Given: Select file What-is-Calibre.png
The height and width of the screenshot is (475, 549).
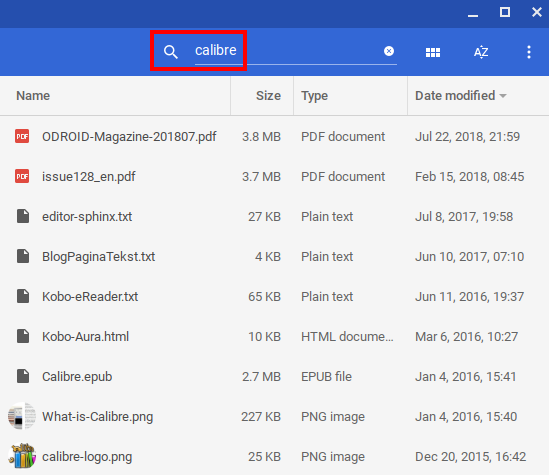Looking at the screenshot, I should point(97,417).
